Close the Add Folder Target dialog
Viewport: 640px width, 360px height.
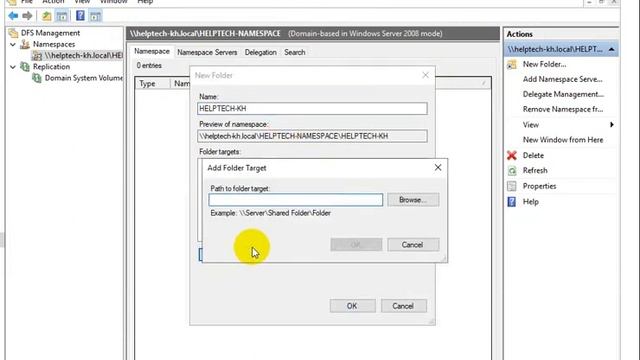[x=438, y=168]
